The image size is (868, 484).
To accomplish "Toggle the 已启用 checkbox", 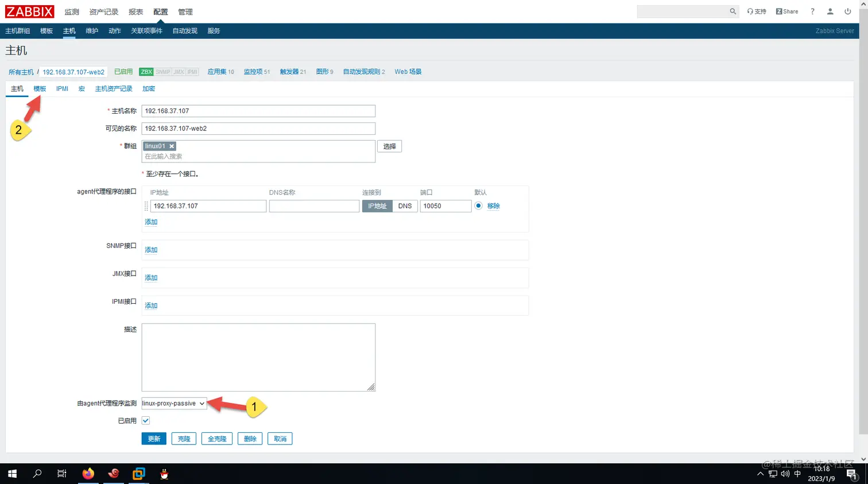I will pyautogui.click(x=146, y=421).
